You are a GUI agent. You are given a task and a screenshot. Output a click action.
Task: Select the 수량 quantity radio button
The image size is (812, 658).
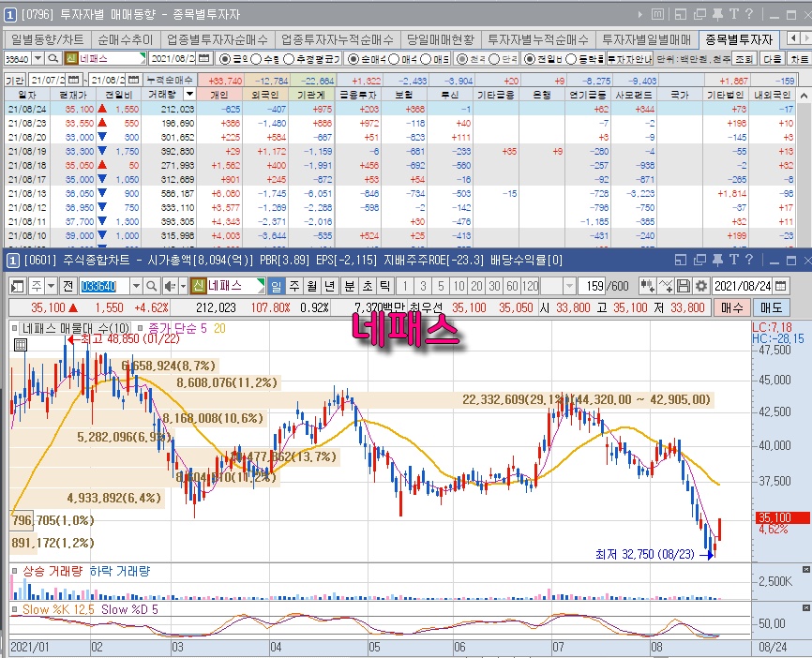(256, 59)
